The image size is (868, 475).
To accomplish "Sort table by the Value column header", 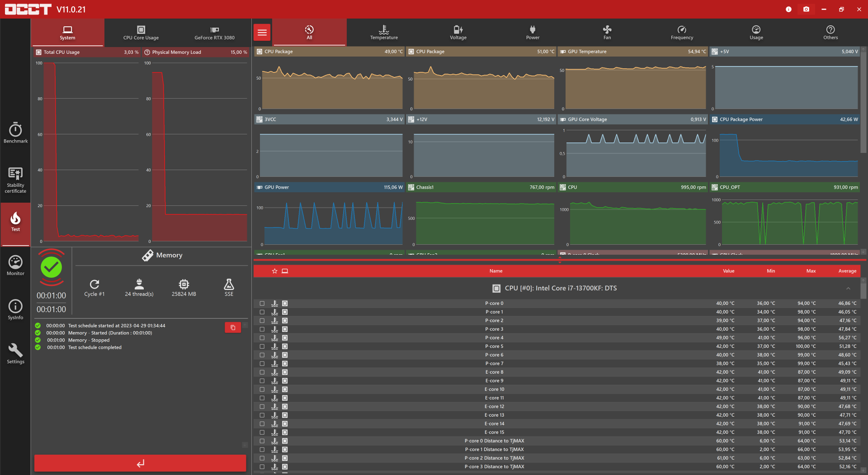I will pos(728,271).
